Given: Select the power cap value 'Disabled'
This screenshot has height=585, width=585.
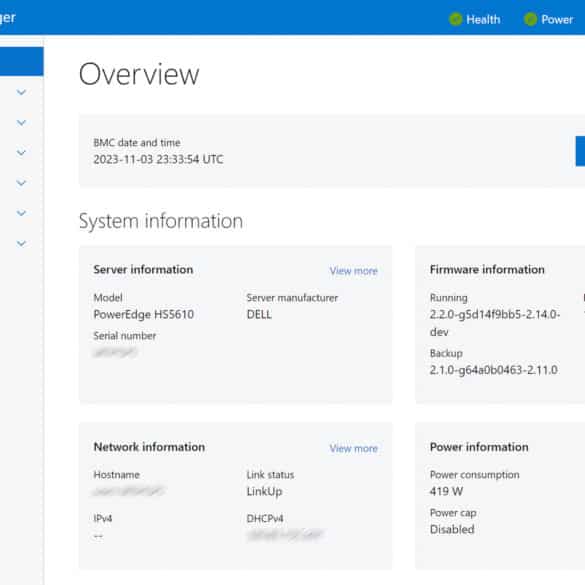Looking at the screenshot, I should (x=452, y=529).
